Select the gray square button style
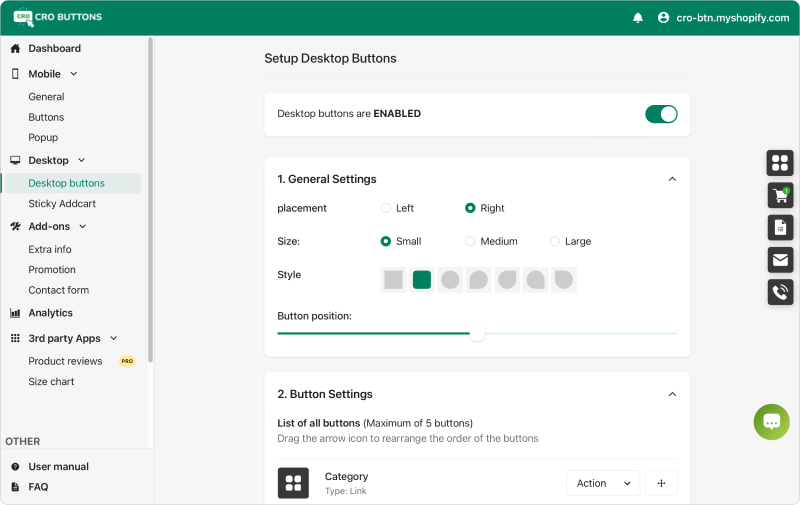The image size is (800, 505). [x=393, y=280]
